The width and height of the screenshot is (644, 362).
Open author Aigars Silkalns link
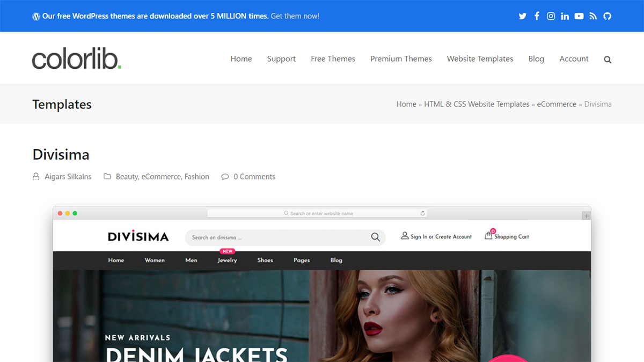click(x=68, y=177)
